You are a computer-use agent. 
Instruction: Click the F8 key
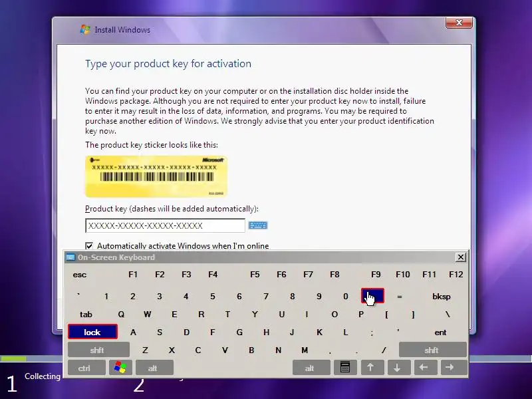tap(334, 275)
